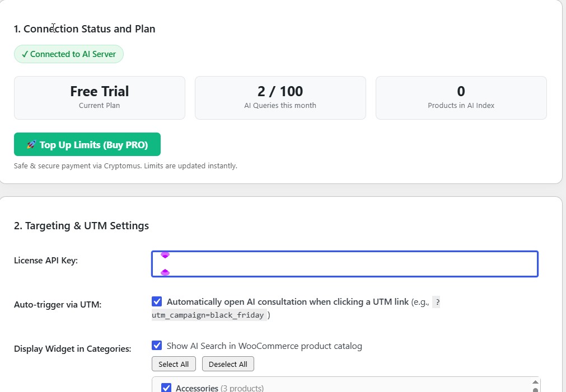This screenshot has height=392, width=566.
Task: Click the Free Trial current plan card
Action: 100,98
